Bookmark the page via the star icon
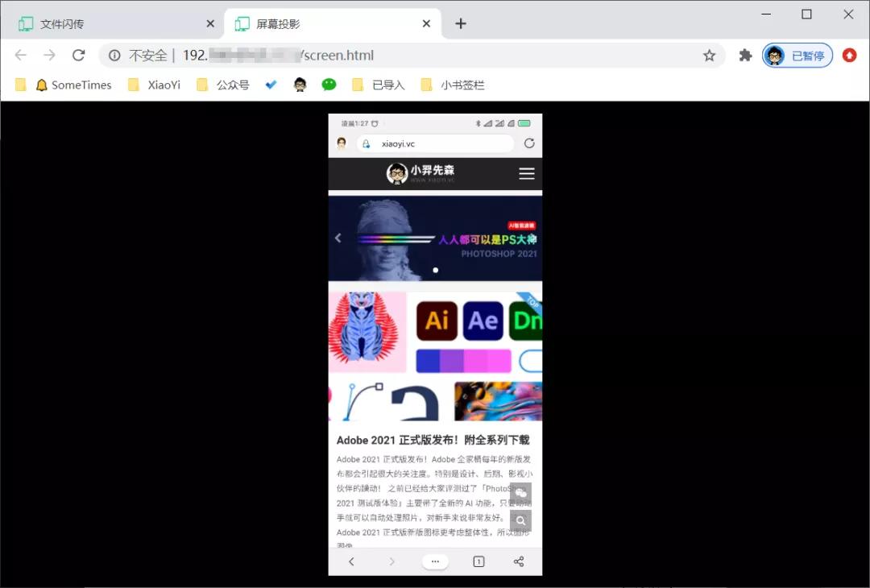Image resolution: width=870 pixels, height=588 pixels. 709,56
